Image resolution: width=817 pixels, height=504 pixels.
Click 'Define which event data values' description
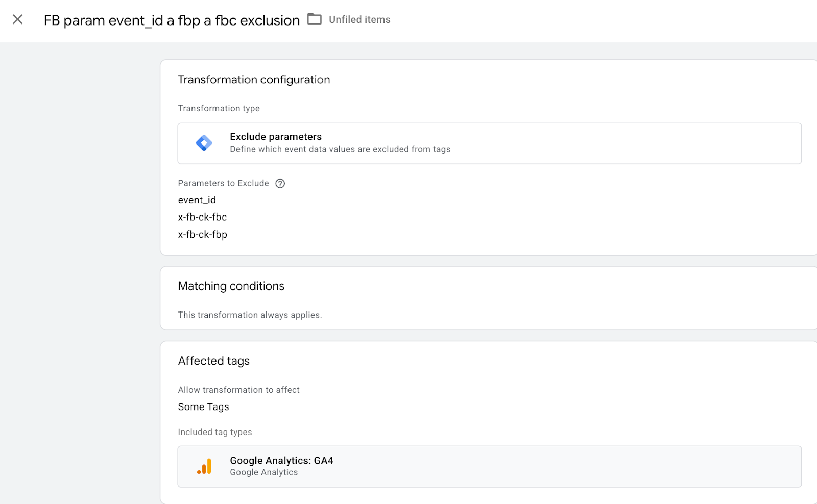click(x=340, y=149)
